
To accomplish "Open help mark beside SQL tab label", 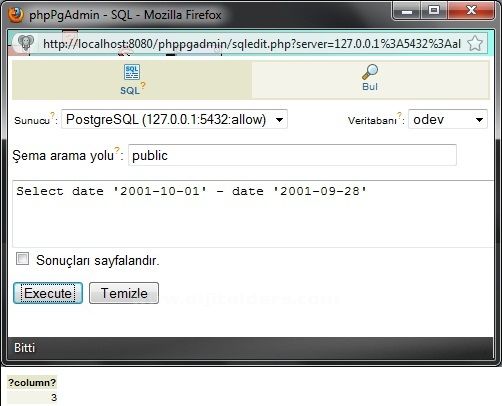I will click(143, 85).
